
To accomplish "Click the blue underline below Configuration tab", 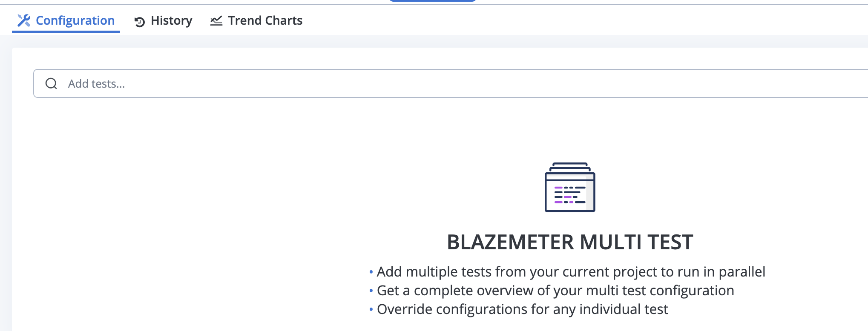I will 66,32.
